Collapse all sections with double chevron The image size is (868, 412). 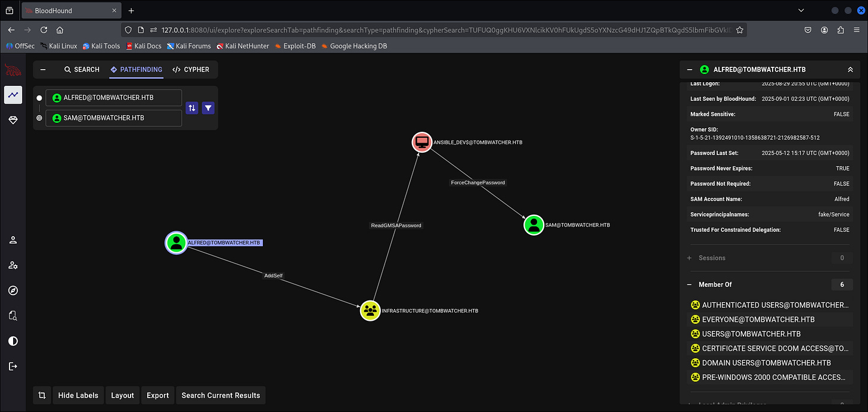pyautogui.click(x=850, y=70)
